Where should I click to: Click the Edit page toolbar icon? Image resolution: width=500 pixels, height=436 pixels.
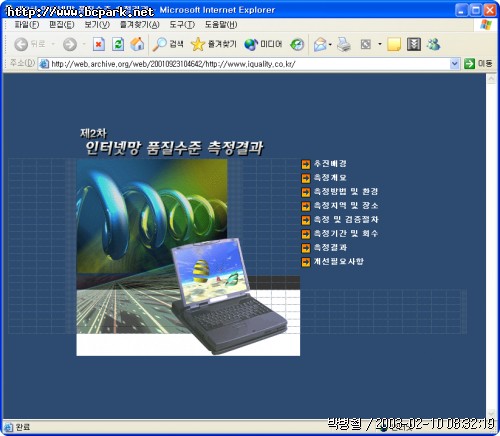click(366, 44)
